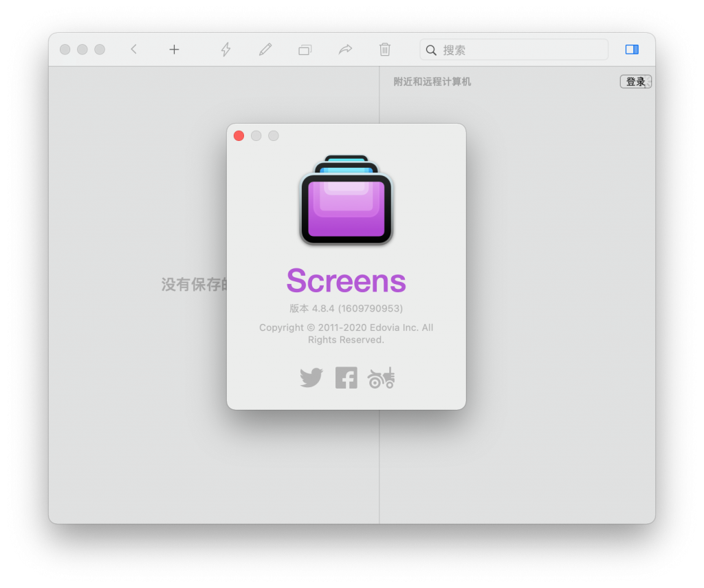Viewport: 704px width, 588px height.
Task: Open the Edovia tractor logo link
Action: (x=381, y=378)
